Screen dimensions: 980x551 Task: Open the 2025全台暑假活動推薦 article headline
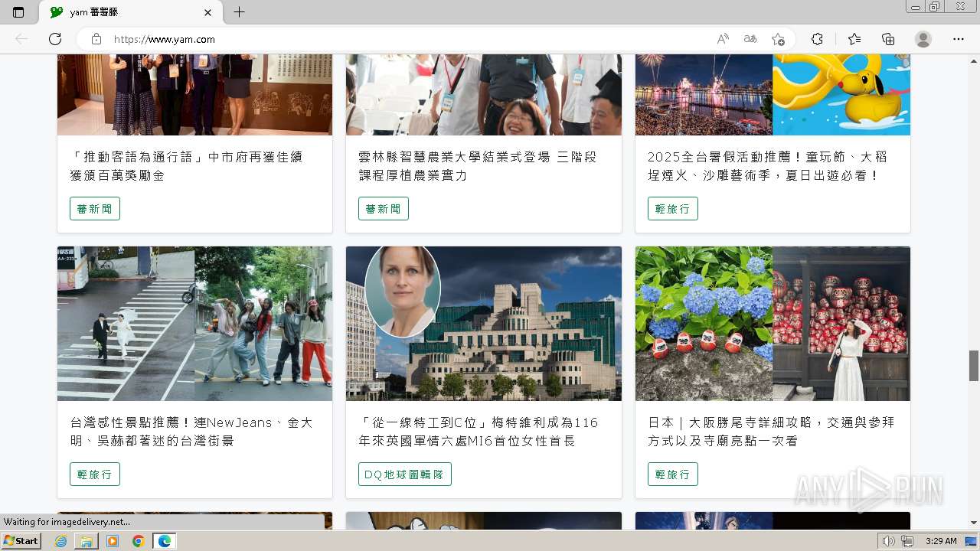point(768,166)
